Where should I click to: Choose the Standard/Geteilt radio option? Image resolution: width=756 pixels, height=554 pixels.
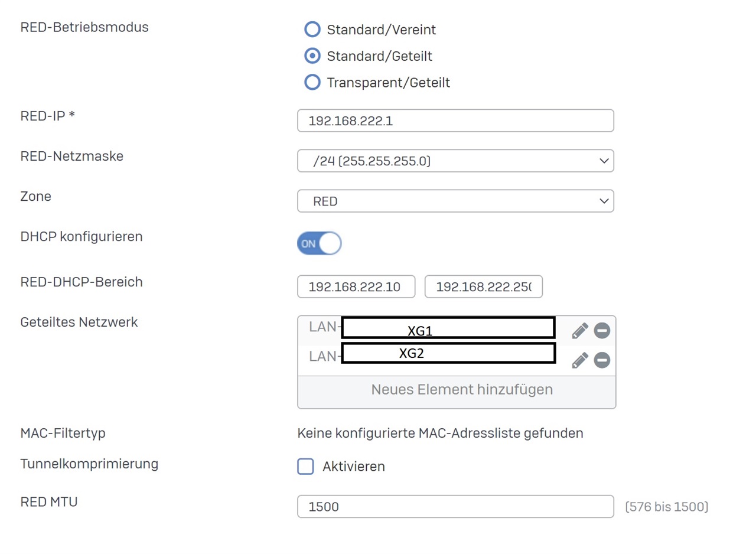tap(311, 56)
